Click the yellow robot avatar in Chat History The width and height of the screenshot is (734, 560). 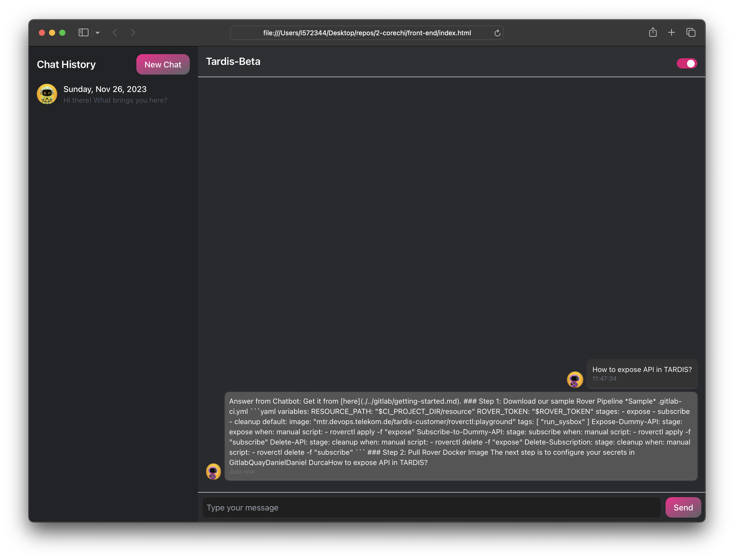pyautogui.click(x=47, y=94)
